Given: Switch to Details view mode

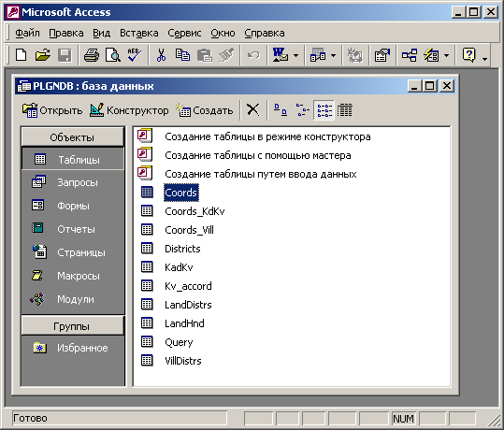Looking at the screenshot, I should (x=345, y=110).
